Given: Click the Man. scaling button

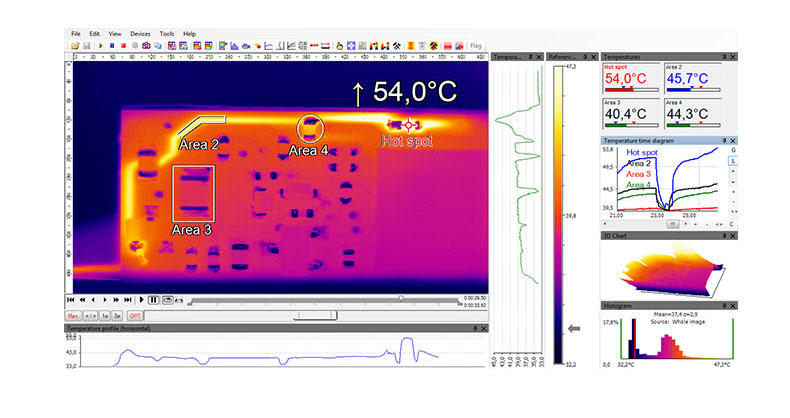Looking at the screenshot, I should 73,316.
